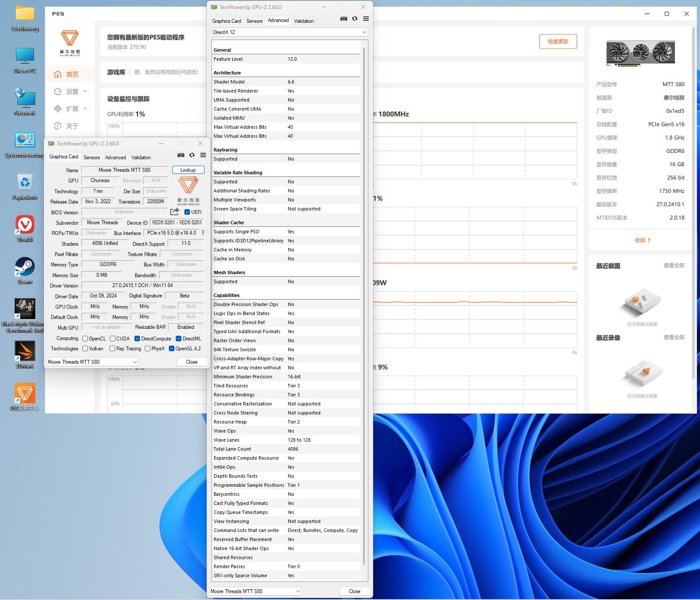Toggle the OpenGL 4.2 checkbox
Viewport: 700px width, 600px height.
(x=171, y=349)
